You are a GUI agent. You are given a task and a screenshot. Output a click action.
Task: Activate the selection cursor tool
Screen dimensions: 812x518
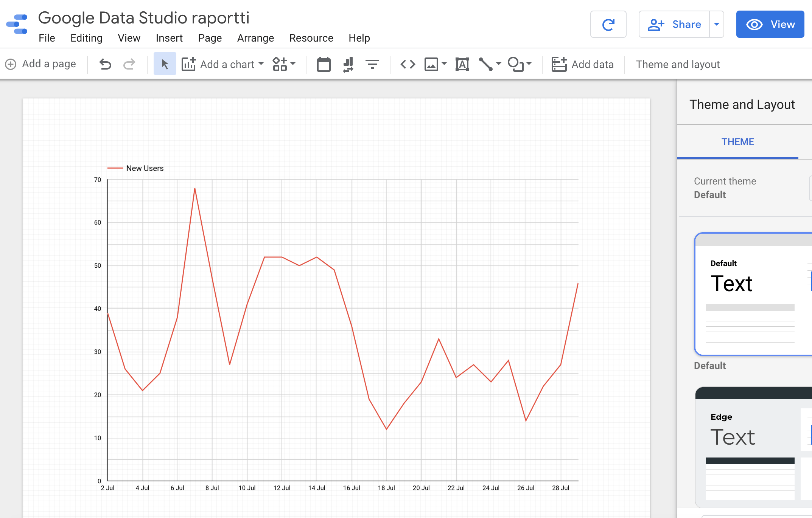[x=165, y=64]
